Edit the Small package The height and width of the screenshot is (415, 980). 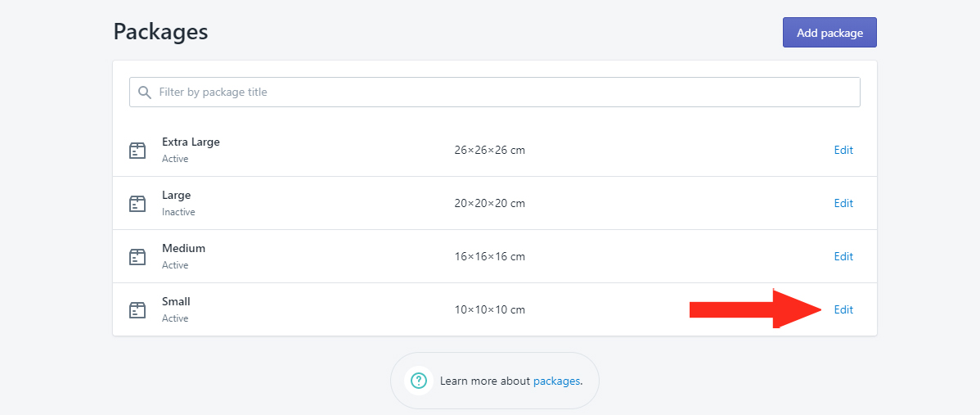click(x=843, y=309)
